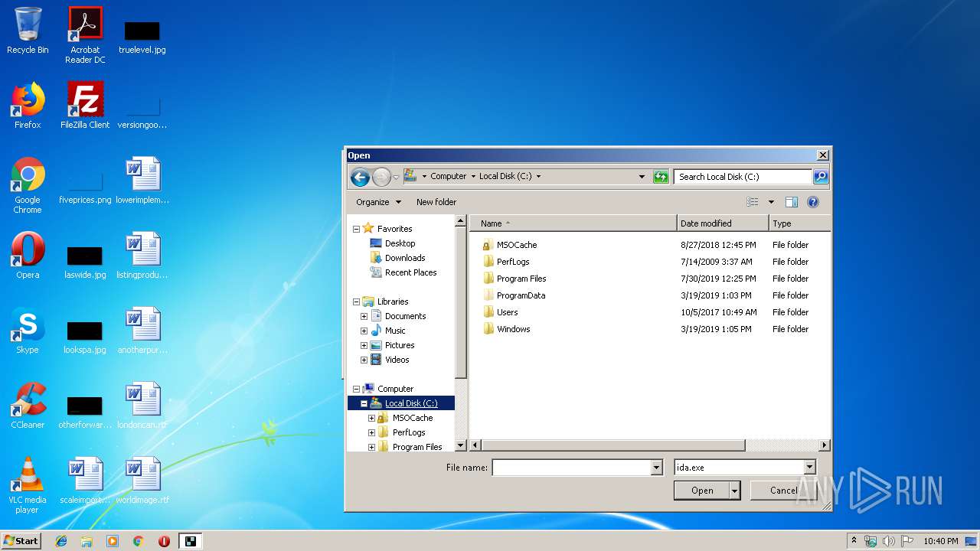Expand the Documents library node
The height and width of the screenshot is (551, 980).
(x=364, y=316)
